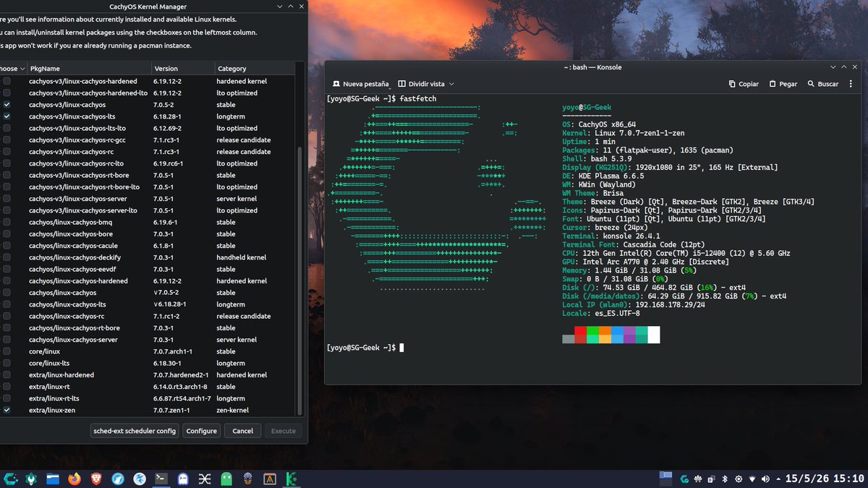Launch Firefox from the taskbar

pyautogui.click(x=75, y=479)
